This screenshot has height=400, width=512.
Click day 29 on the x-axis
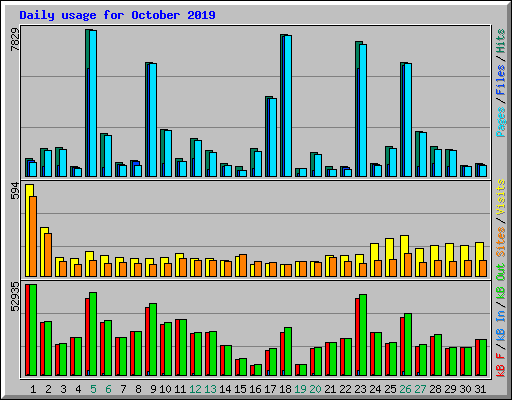[x=450, y=389]
